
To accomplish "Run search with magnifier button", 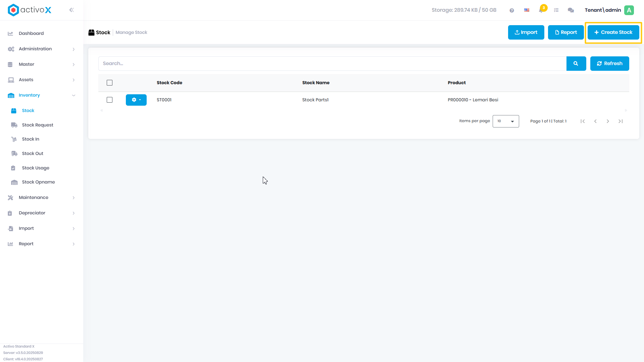I will pyautogui.click(x=576, y=63).
